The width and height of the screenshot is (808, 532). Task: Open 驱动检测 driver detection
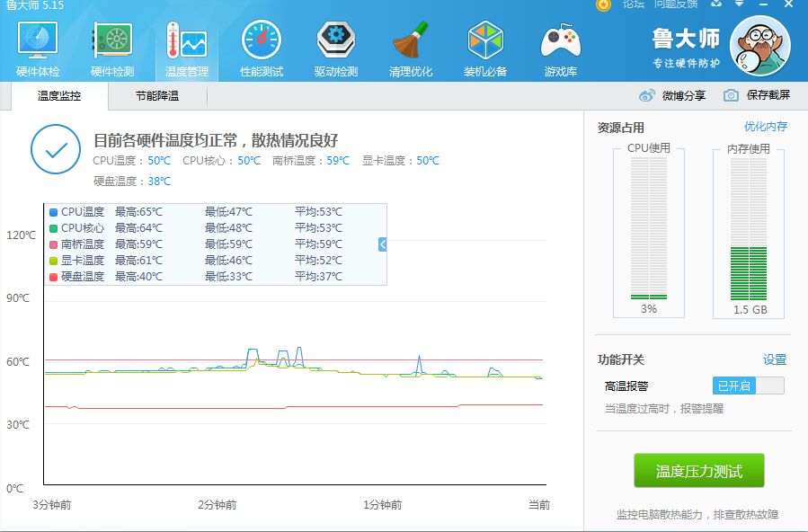pyautogui.click(x=336, y=49)
